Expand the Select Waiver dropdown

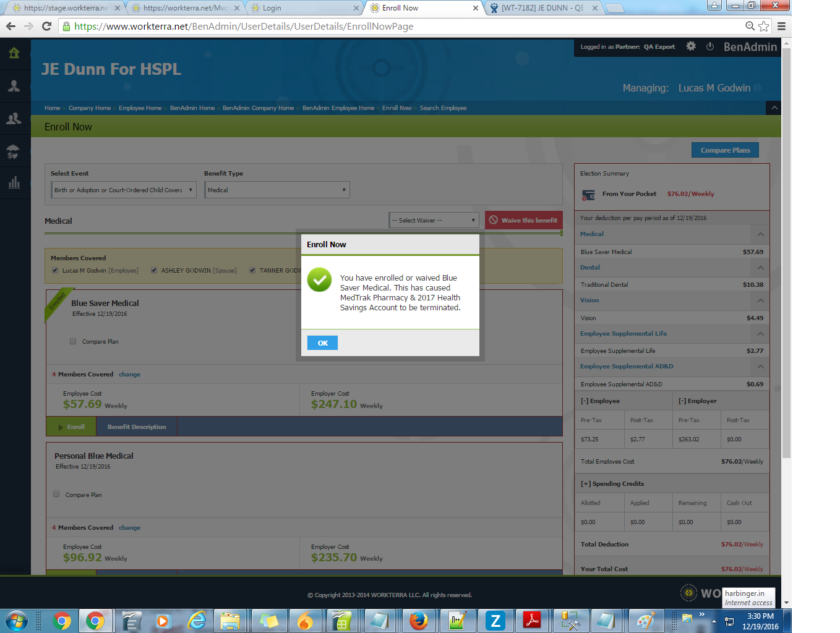(x=434, y=220)
